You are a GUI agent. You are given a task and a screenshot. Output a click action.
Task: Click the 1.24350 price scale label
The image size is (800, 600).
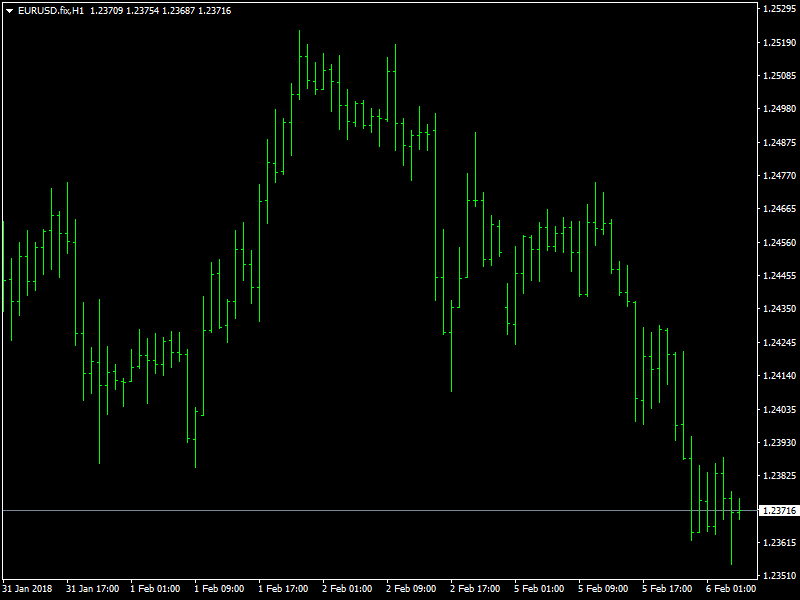coord(779,309)
